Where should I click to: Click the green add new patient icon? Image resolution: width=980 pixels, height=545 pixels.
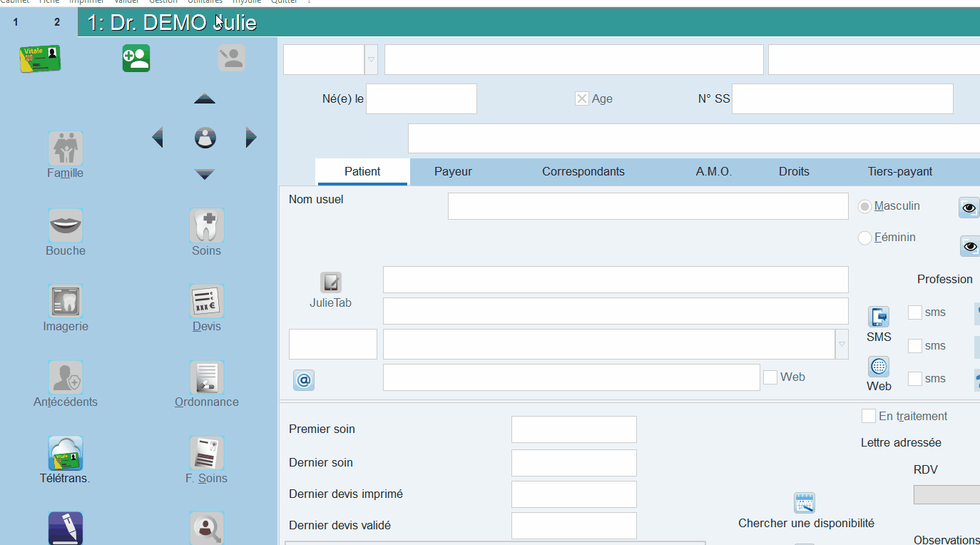pos(136,58)
